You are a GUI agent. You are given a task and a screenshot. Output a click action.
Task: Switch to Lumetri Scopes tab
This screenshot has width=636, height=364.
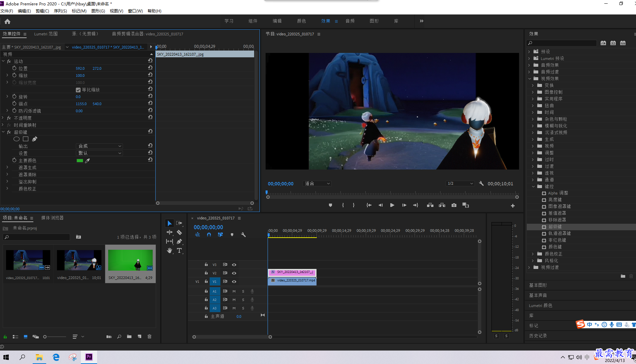click(46, 34)
